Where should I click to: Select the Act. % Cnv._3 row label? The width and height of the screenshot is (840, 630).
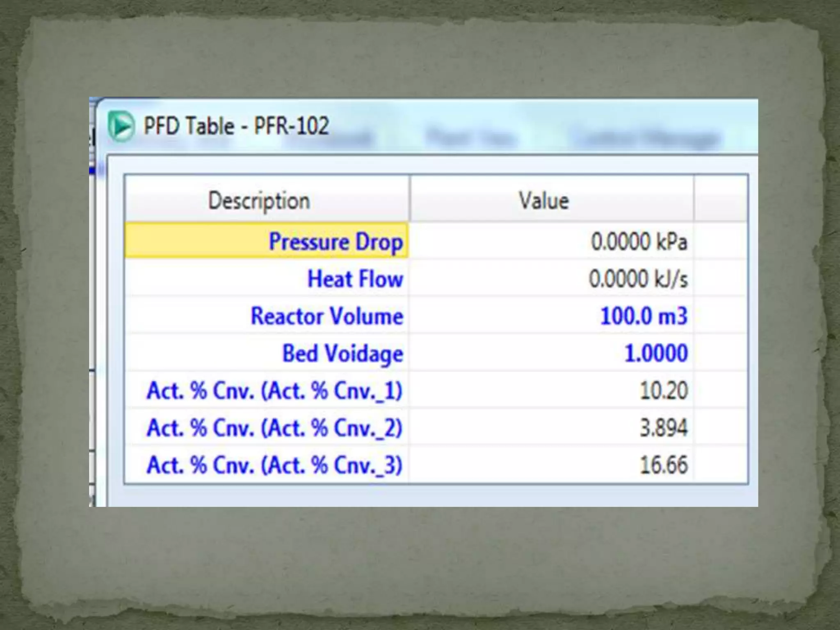(274, 465)
